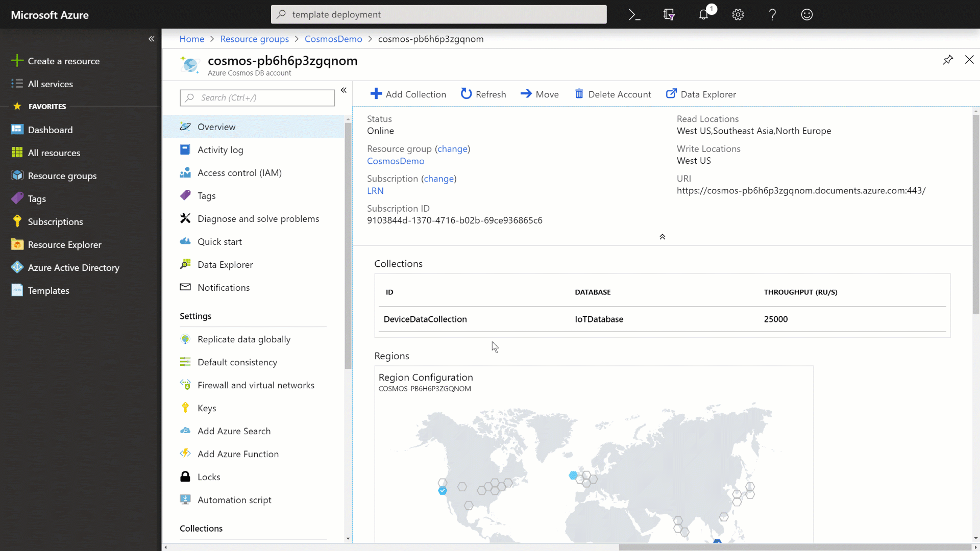980x551 pixels.
Task: Click the CosmosDemo resource group link
Action: [x=396, y=161]
